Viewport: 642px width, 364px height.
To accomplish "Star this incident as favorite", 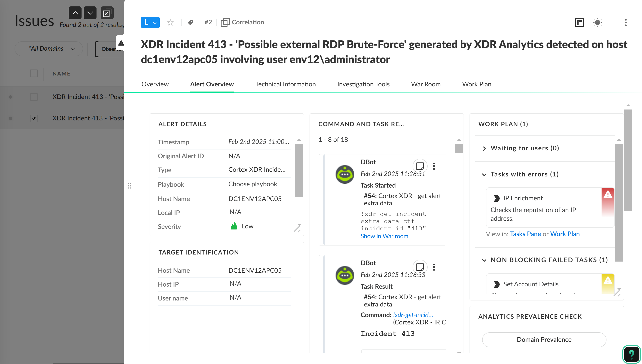I will pos(170,22).
